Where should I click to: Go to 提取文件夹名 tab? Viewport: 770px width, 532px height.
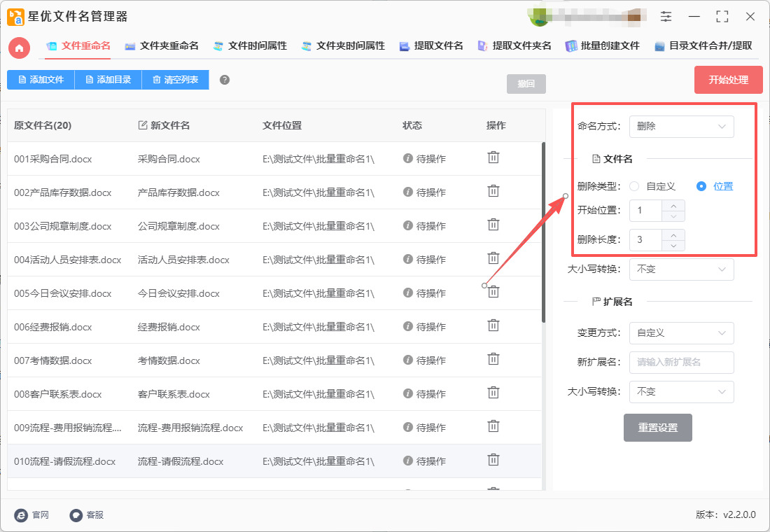point(514,46)
